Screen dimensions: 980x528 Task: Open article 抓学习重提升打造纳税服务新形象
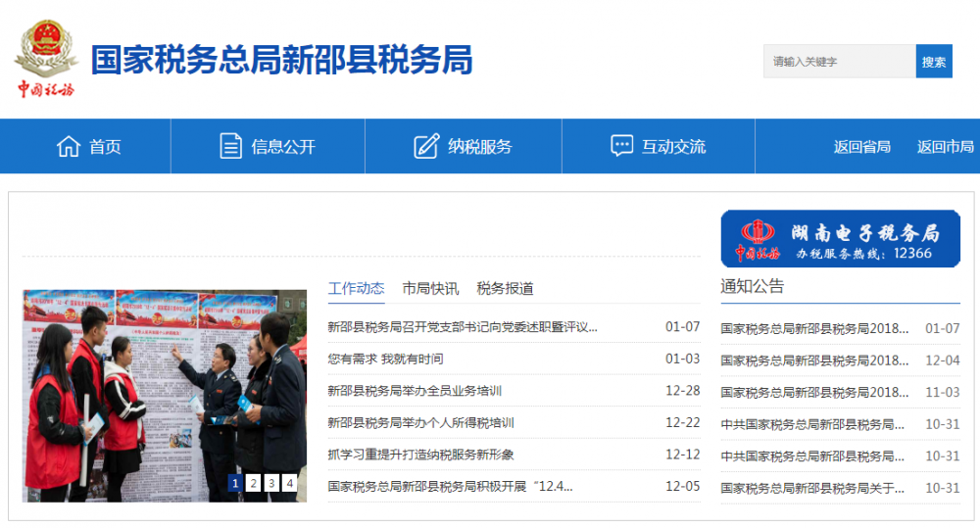(x=420, y=455)
